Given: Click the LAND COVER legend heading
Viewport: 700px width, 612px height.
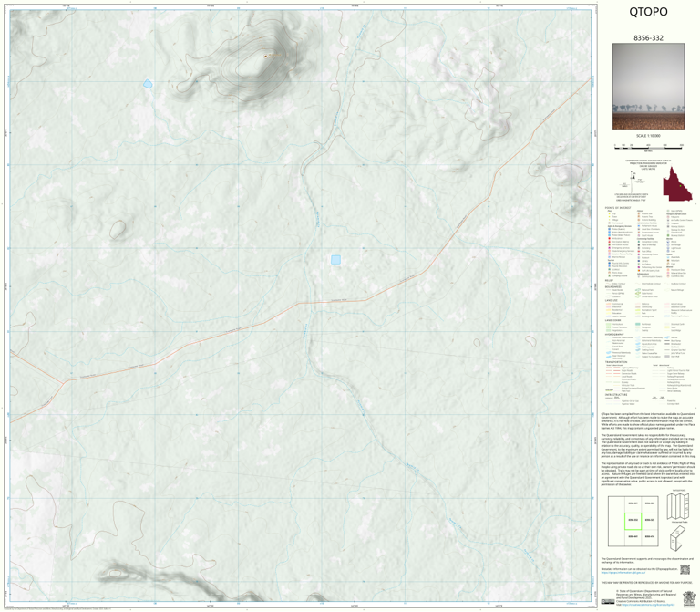Looking at the screenshot, I should [612, 320].
